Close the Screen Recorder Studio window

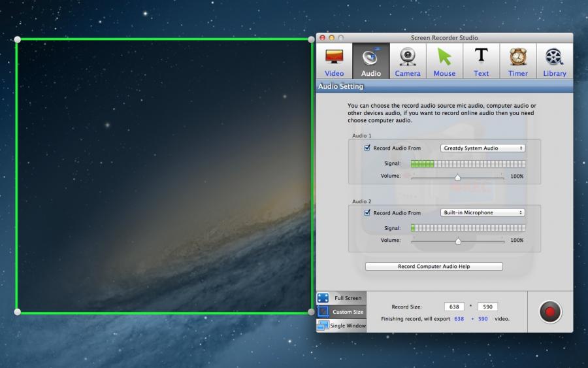pyautogui.click(x=322, y=37)
